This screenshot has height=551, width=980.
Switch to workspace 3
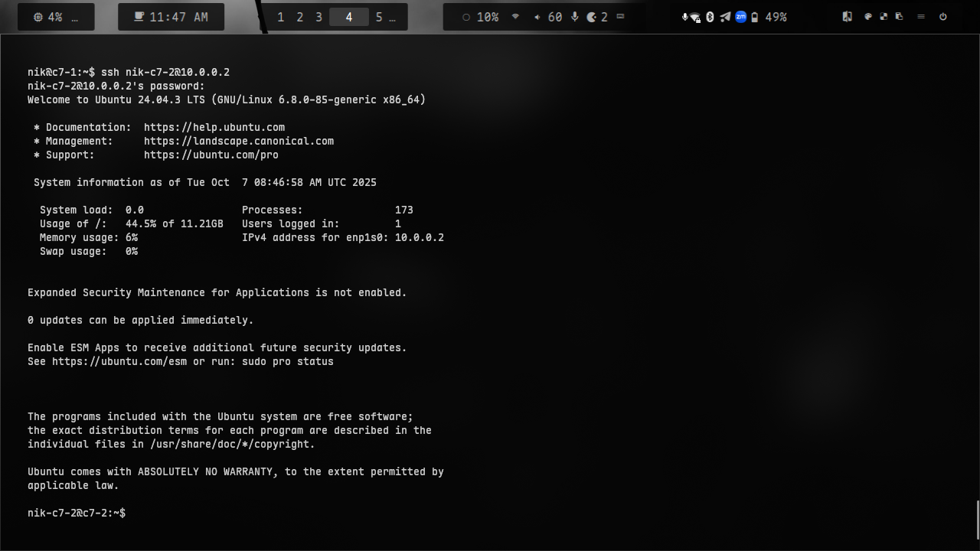318,17
